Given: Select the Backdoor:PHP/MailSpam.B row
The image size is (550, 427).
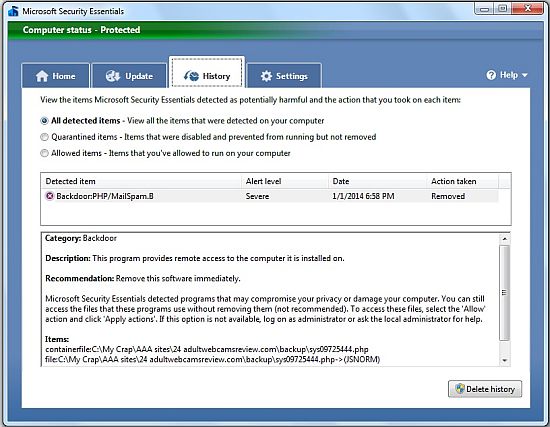Looking at the screenshot, I should coord(270,196).
